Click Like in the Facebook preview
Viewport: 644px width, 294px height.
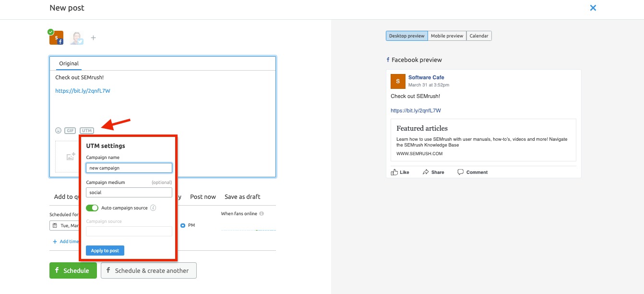coord(400,172)
